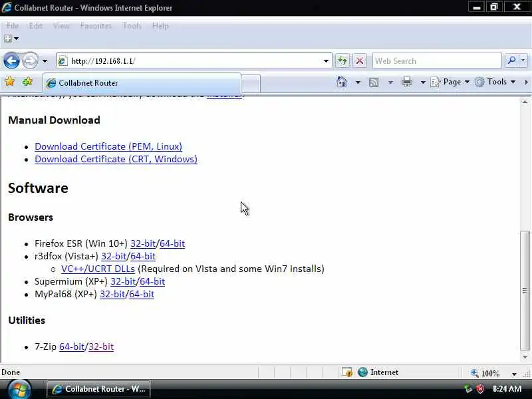Click the magnifier search button
This screenshot has height=399, width=532.
(511, 61)
